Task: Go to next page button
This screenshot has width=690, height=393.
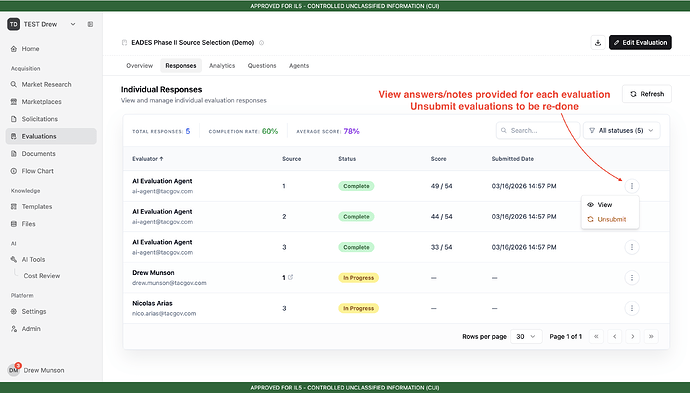Action: (633, 337)
